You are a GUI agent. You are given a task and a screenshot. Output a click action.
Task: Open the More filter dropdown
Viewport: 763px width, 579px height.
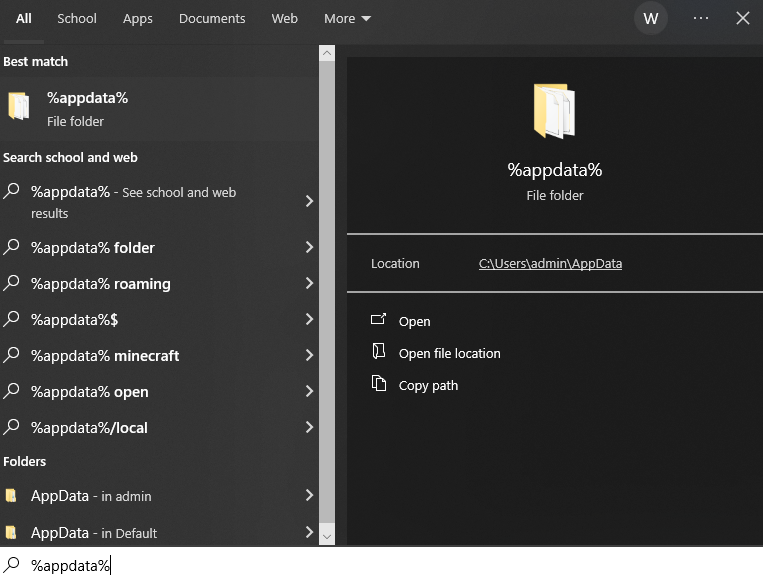click(x=347, y=18)
